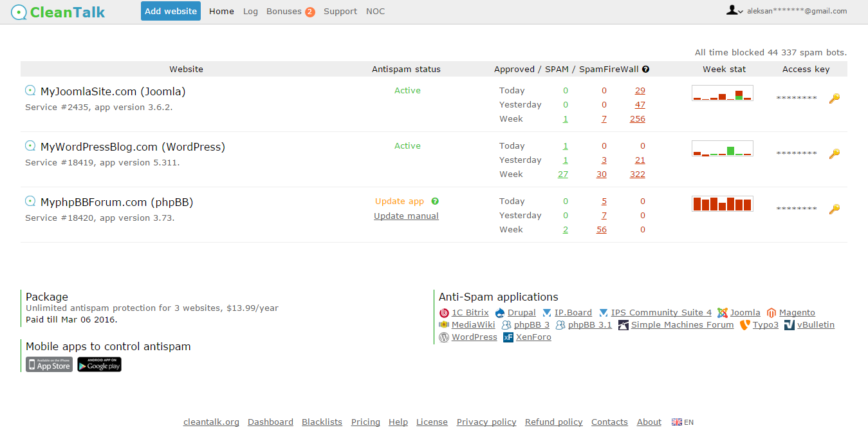Open WordPress week approved count 27
The height and width of the screenshot is (439, 868).
point(563,174)
